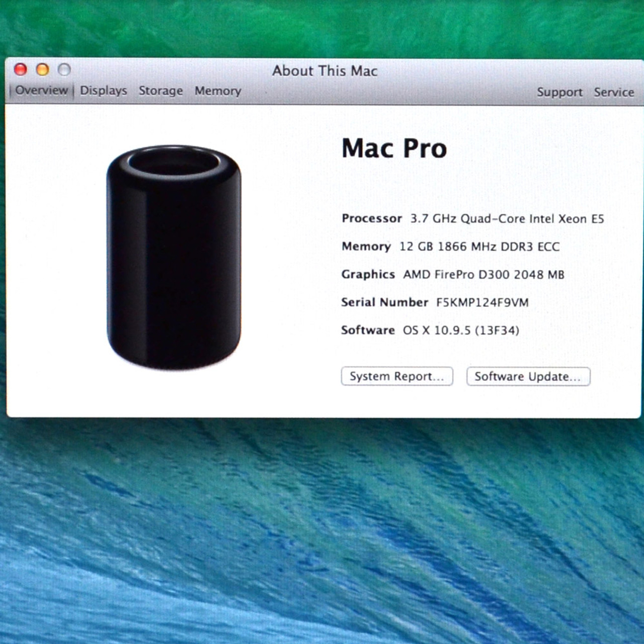Screen dimensions: 644x644
Task: Open the Service section
Action: [614, 93]
